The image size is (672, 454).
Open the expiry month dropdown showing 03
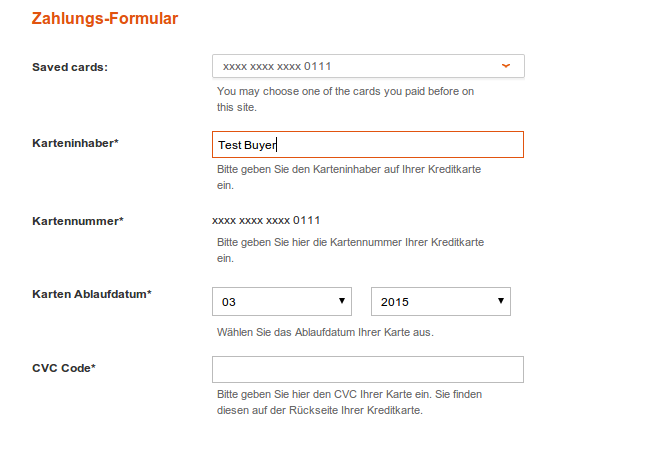click(282, 301)
